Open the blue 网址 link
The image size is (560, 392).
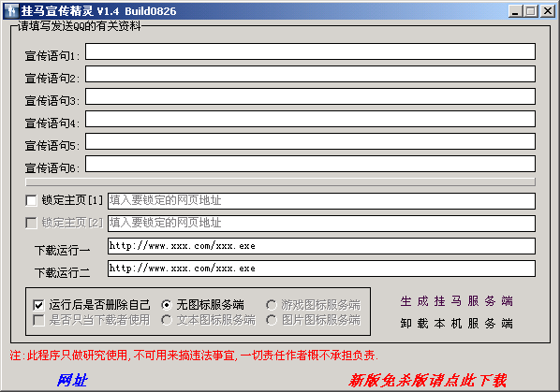tap(72, 380)
